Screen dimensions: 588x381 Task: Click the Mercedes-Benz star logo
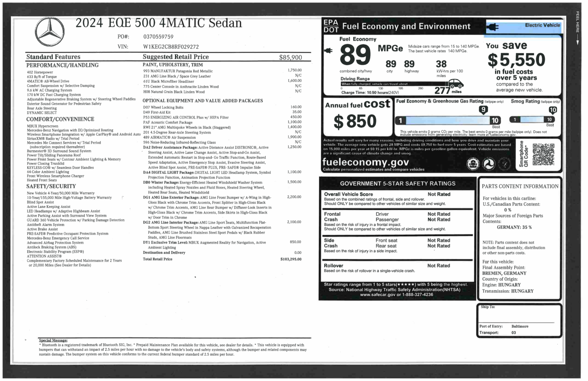tap(50, 32)
